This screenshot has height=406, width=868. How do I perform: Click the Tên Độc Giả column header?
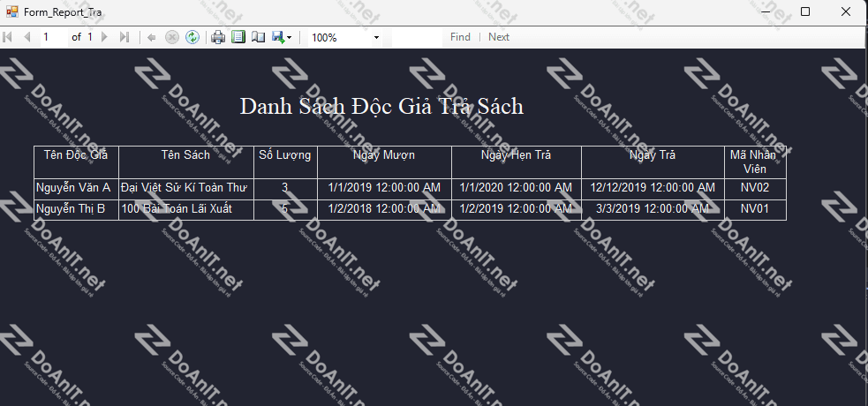[77, 162]
